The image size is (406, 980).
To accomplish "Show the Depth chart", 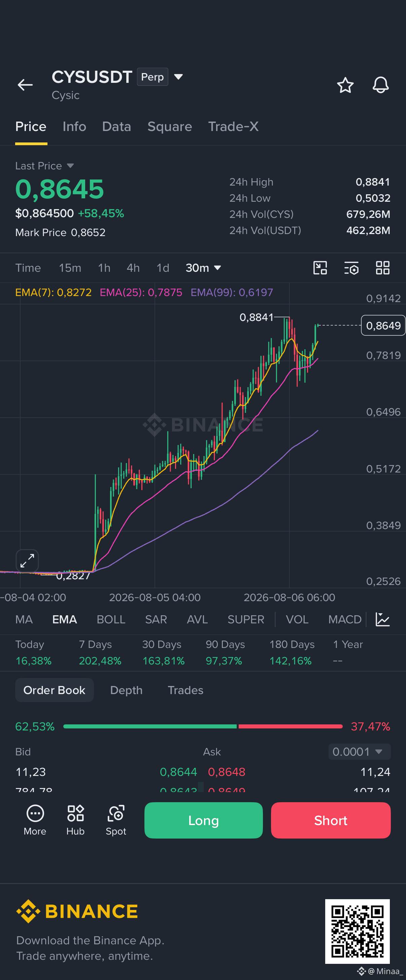I will tap(126, 690).
